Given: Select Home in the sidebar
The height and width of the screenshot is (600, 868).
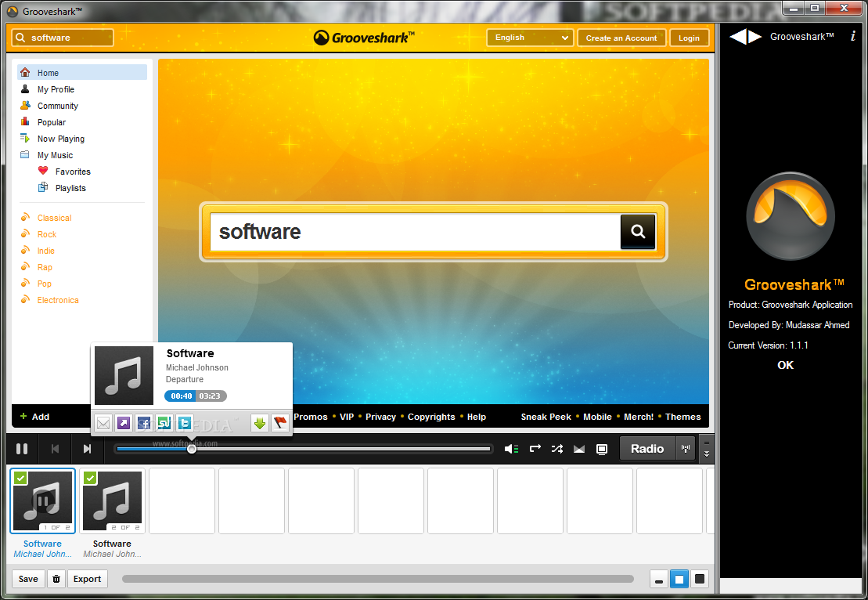Looking at the screenshot, I should 82,73.
